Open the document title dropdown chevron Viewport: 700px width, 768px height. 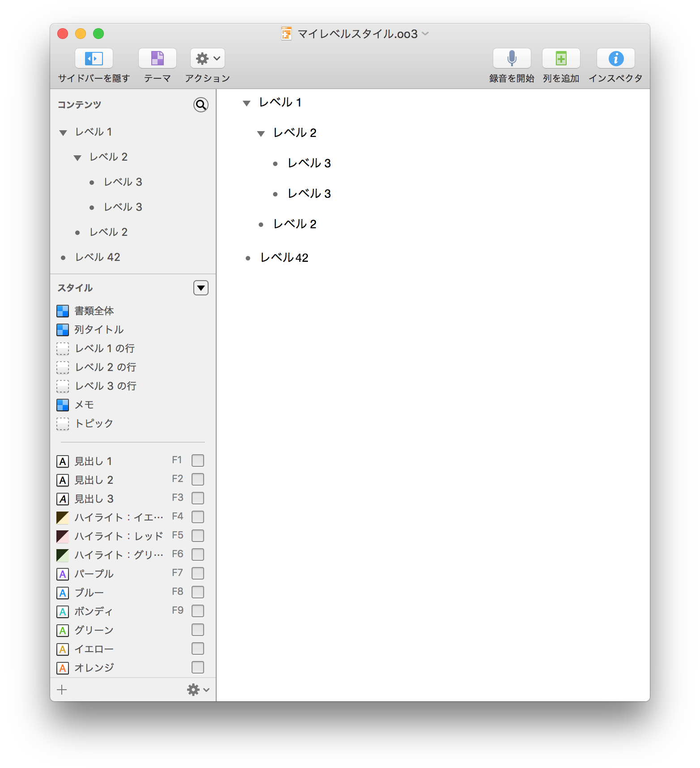tap(425, 34)
